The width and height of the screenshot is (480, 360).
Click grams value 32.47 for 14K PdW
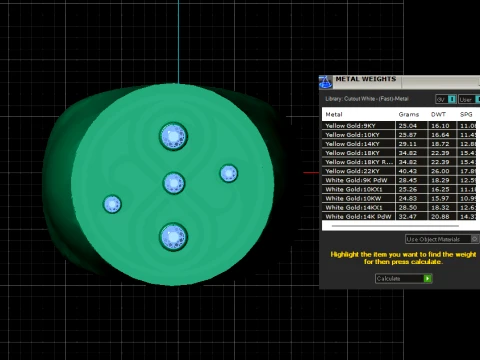[x=408, y=216]
